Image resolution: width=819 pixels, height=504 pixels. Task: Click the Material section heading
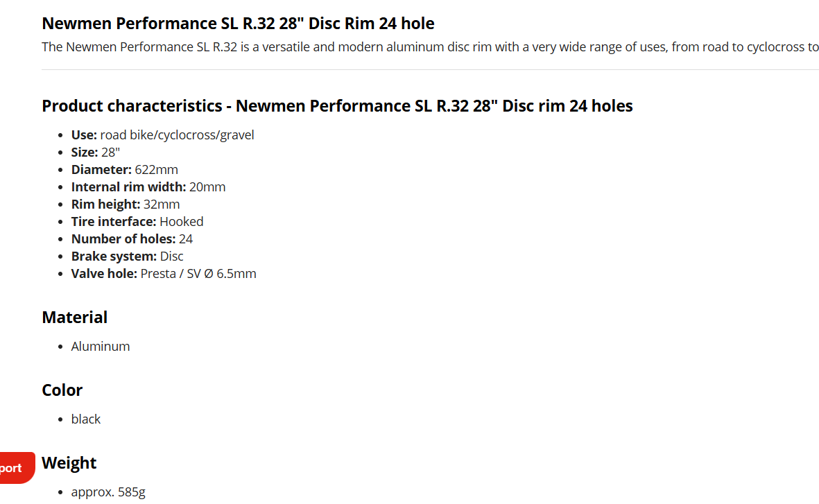coord(75,318)
